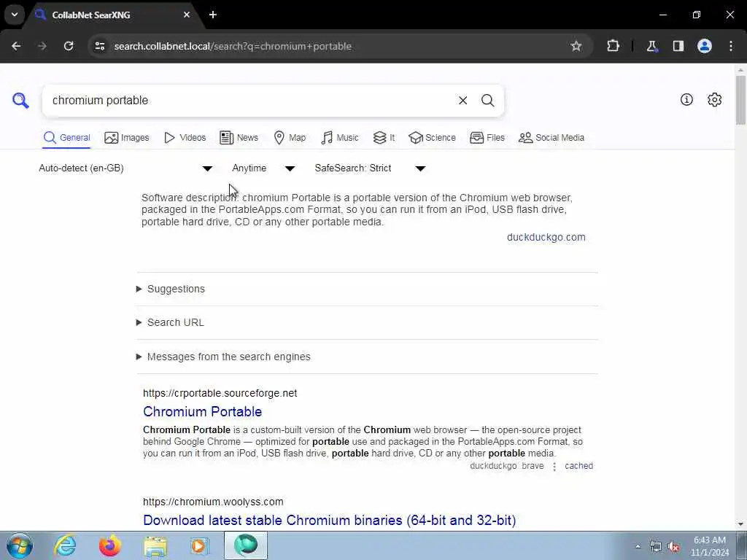This screenshot has width=747, height=560.
Task: Open the Chromium Portable result title
Action: pos(203,411)
